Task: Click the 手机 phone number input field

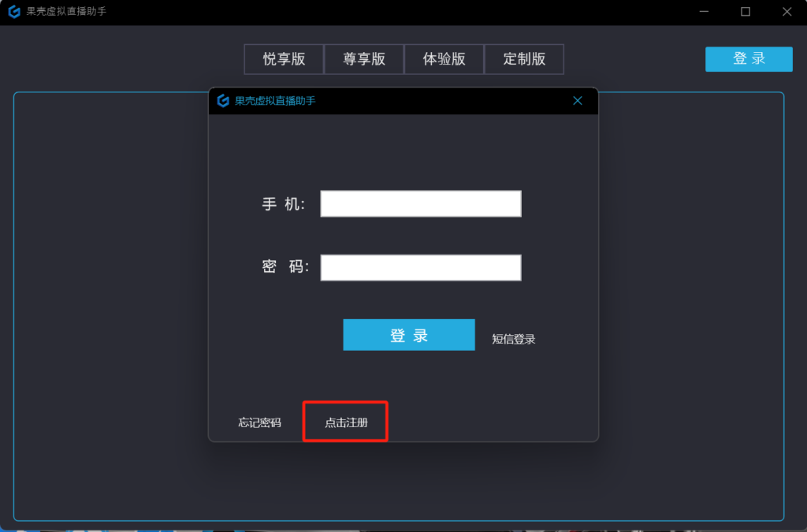Action: [x=421, y=203]
